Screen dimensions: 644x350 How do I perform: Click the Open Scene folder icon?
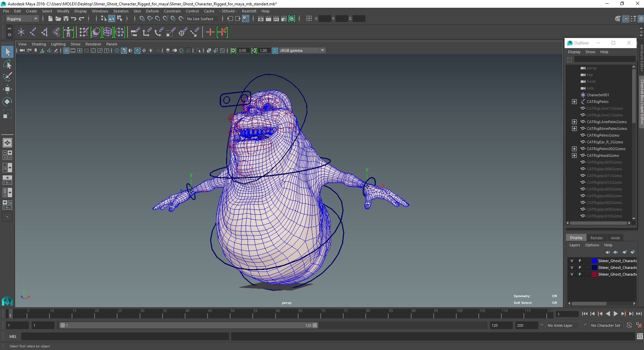(x=58, y=19)
